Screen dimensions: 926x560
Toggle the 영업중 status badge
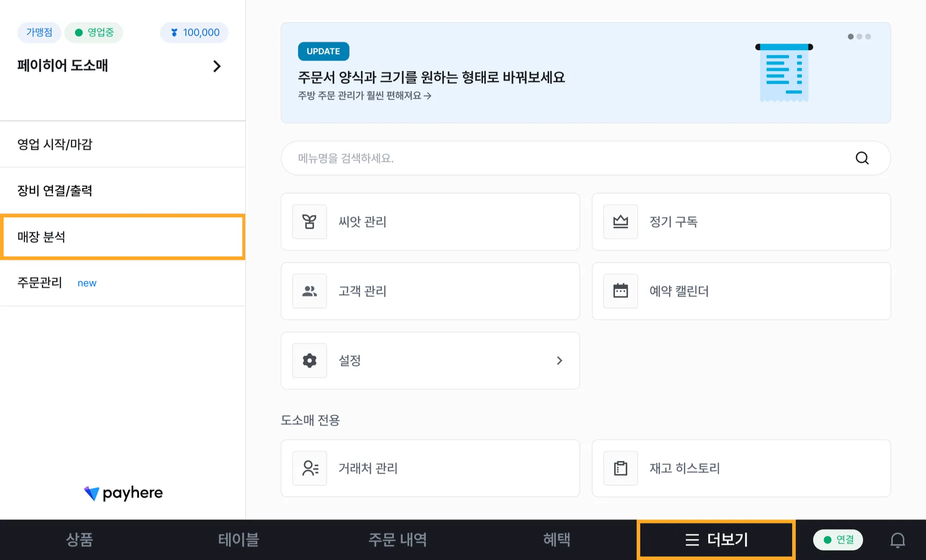pyautogui.click(x=94, y=32)
